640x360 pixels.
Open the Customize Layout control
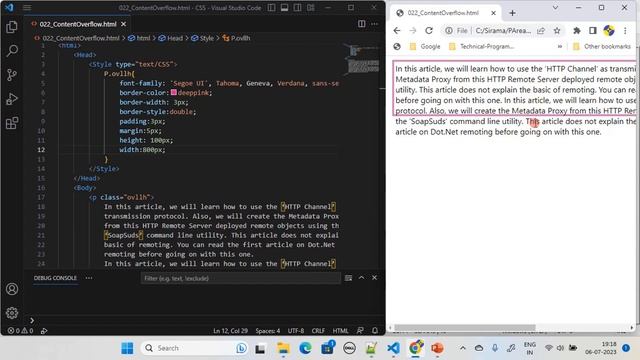tap(311, 7)
